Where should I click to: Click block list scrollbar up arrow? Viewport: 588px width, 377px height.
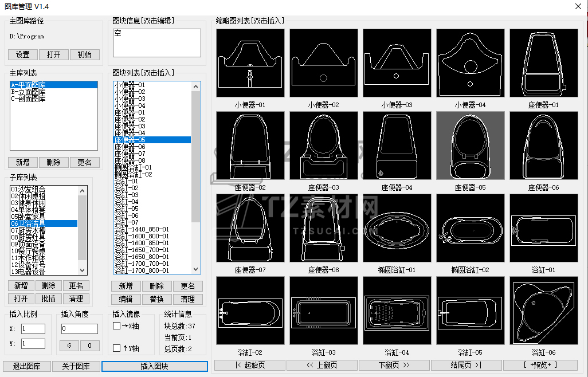click(x=196, y=87)
